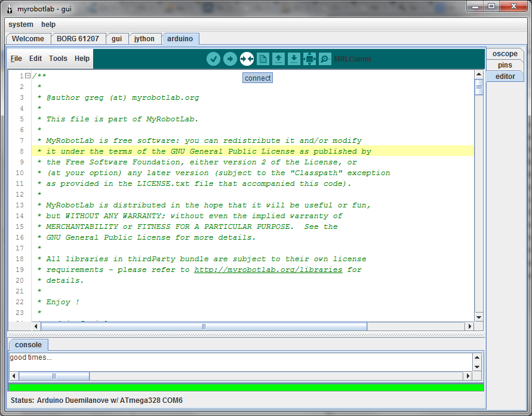Switch to the jython tab

(144, 39)
